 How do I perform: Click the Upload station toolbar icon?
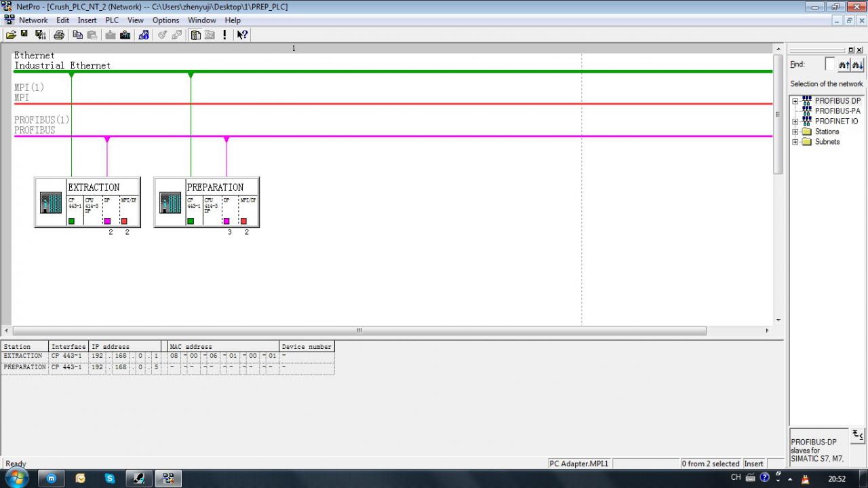(x=125, y=35)
